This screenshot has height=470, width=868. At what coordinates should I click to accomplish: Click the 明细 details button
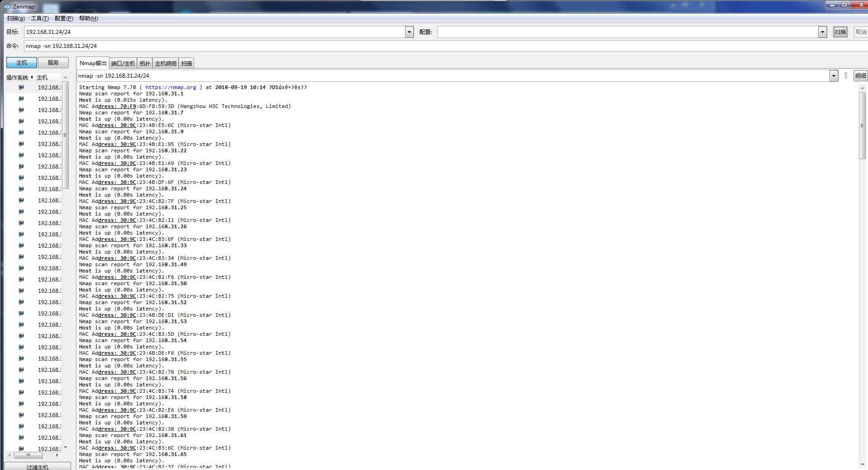[860, 76]
